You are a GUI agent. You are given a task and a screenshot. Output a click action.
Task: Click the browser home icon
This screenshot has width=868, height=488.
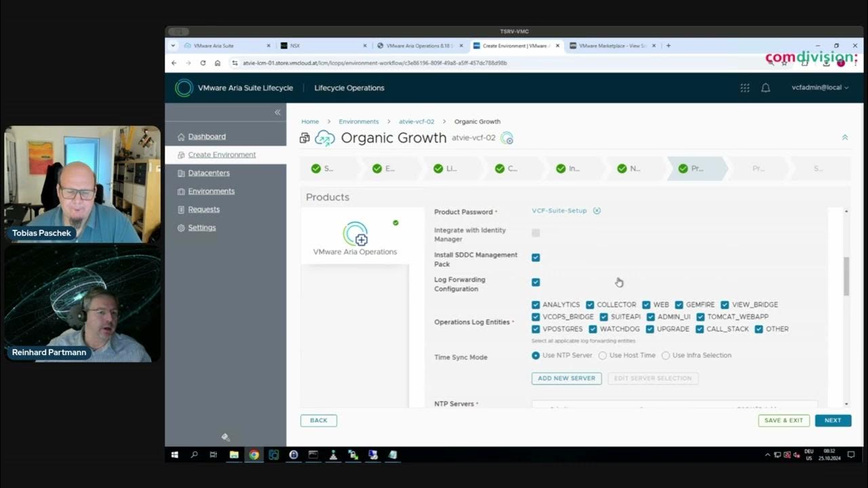217,63
